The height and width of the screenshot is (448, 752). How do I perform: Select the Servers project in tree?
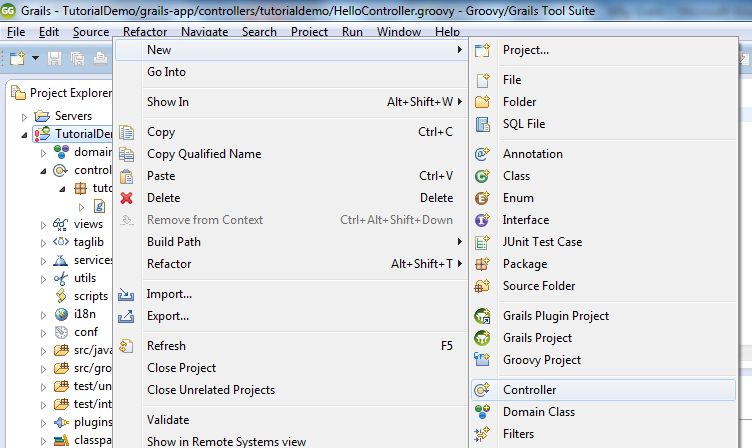73,116
